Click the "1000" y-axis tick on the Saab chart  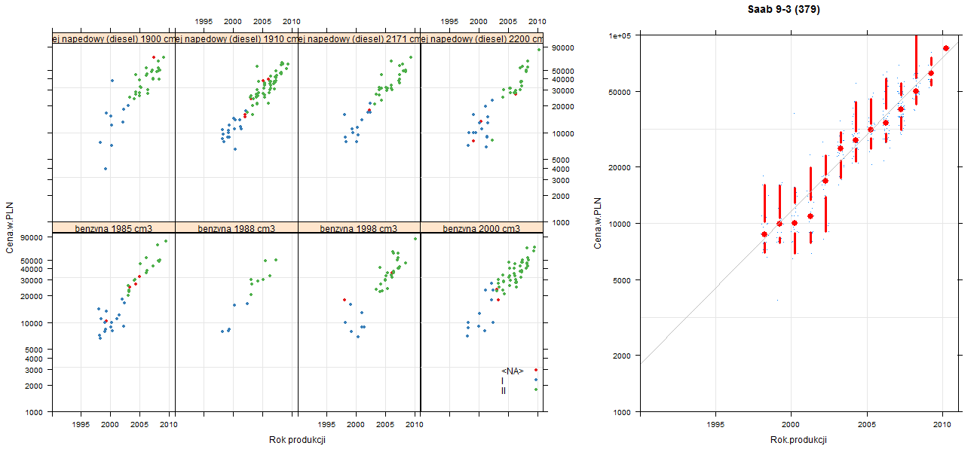(x=622, y=412)
